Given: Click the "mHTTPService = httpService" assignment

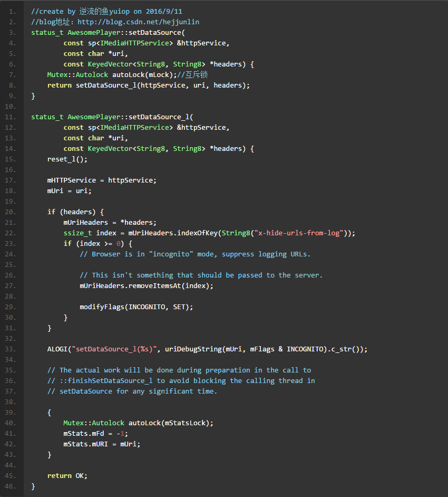Looking at the screenshot, I should (102, 180).
